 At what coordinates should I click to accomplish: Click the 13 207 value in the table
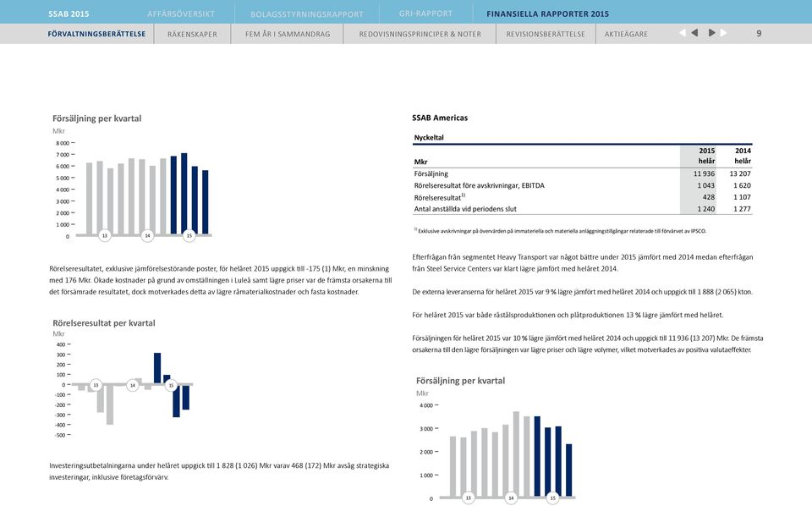pyautogui.click(x=740, y=173)
